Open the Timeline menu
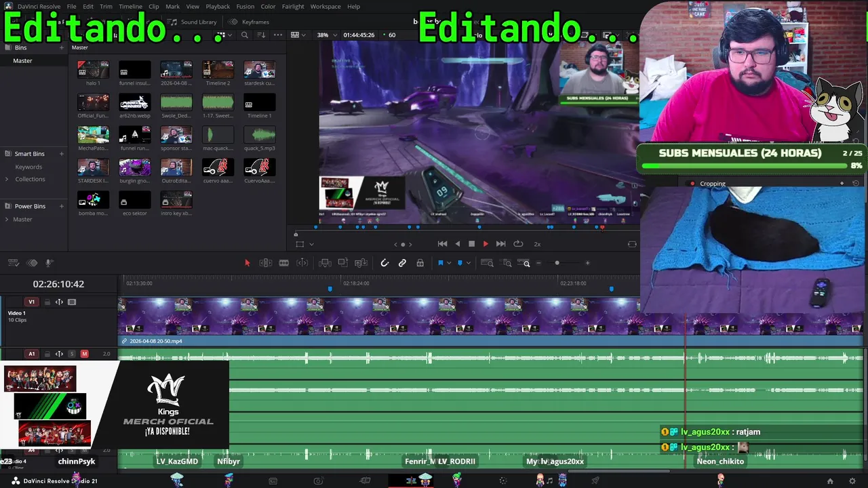868x488 pixels. click(x=130, y=7)
